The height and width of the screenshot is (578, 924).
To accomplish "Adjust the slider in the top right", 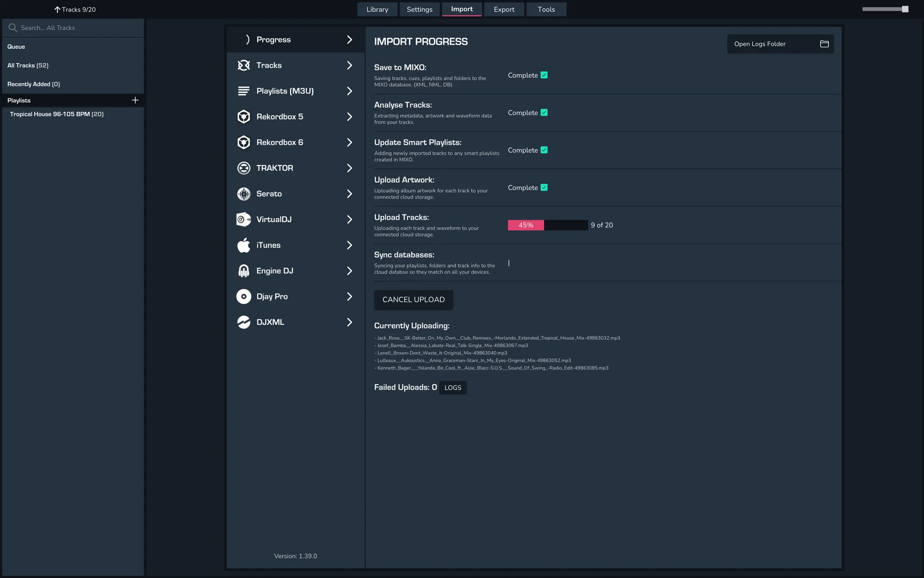I will pyautogui.click(x=905, y=9).
